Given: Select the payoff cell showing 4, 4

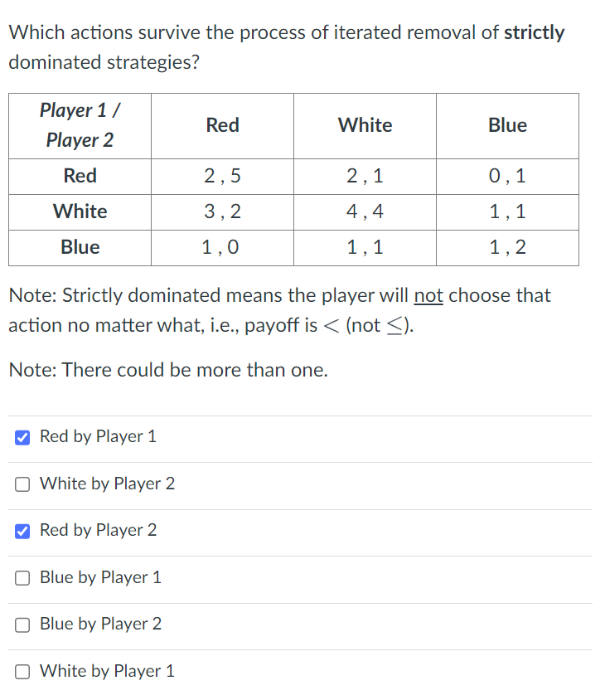Looking at the screenshot, I should pyautogui.click(x=365, y=211).
